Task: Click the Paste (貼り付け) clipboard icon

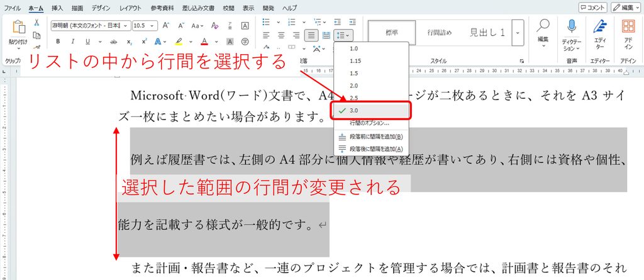Action: click(x=19, y=26)
